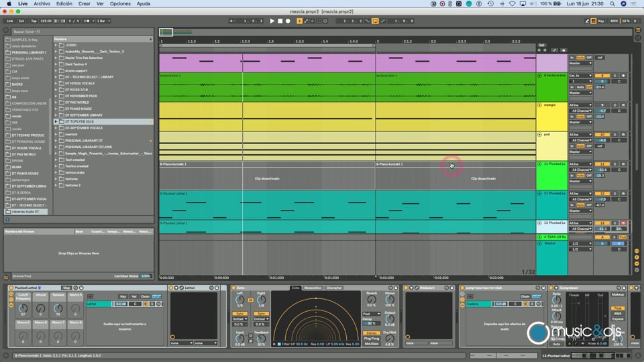Click the Nombre column header
644x362 pixels.
(x=103, y=39)
